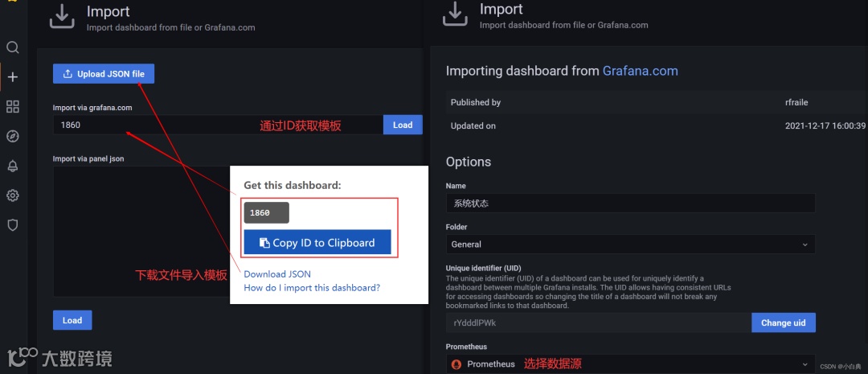Viewport: 868px width, 374px height.
Task: Click the Get this dashboard heading
Action: [x=293, y=186]
